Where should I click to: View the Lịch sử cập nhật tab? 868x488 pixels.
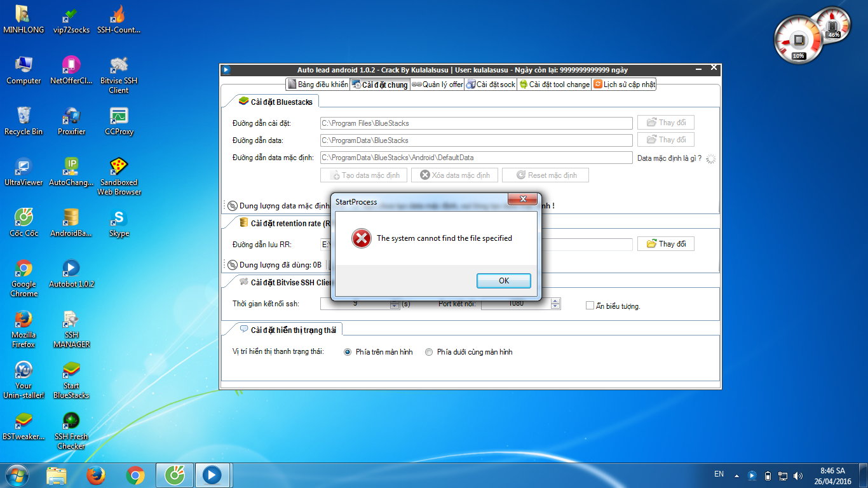pos(624,85)
